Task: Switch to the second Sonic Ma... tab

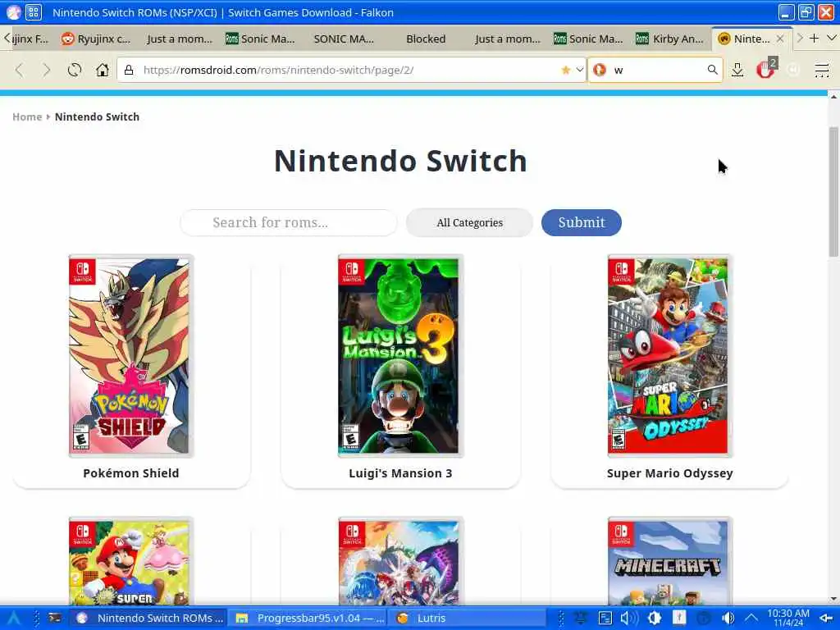Action: [x=588, y=39]
